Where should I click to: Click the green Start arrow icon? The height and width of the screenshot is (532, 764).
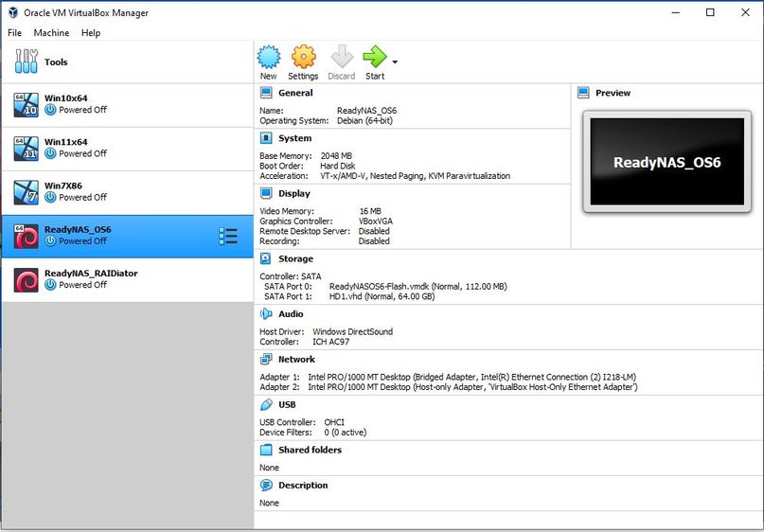tap(374, 58)
